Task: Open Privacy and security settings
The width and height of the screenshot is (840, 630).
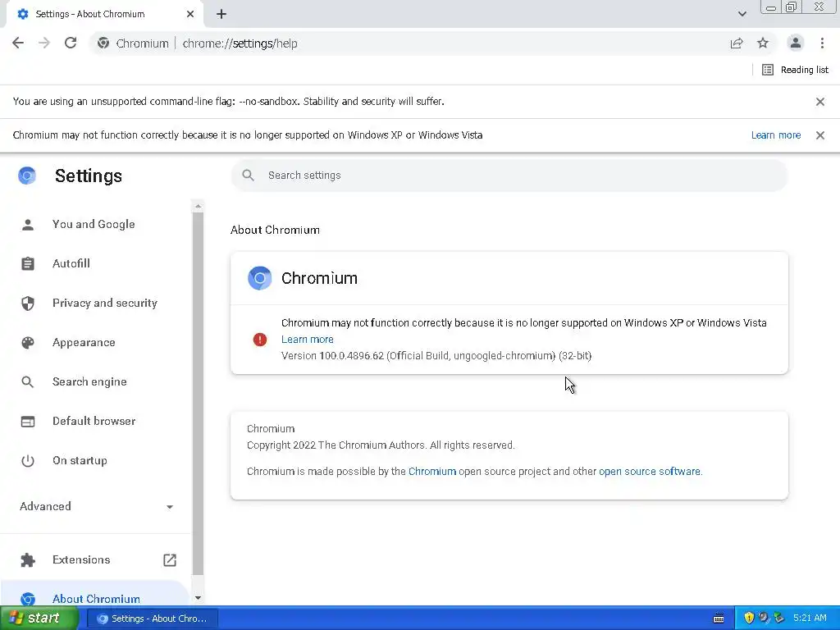Action: [104, 304]
